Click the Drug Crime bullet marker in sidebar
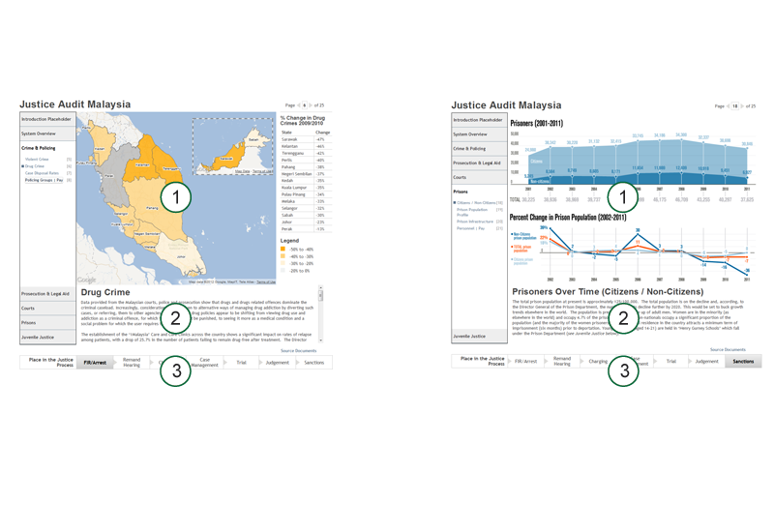Image resolution: width=774 pixels, height=532 pixels. click(23, 166)
